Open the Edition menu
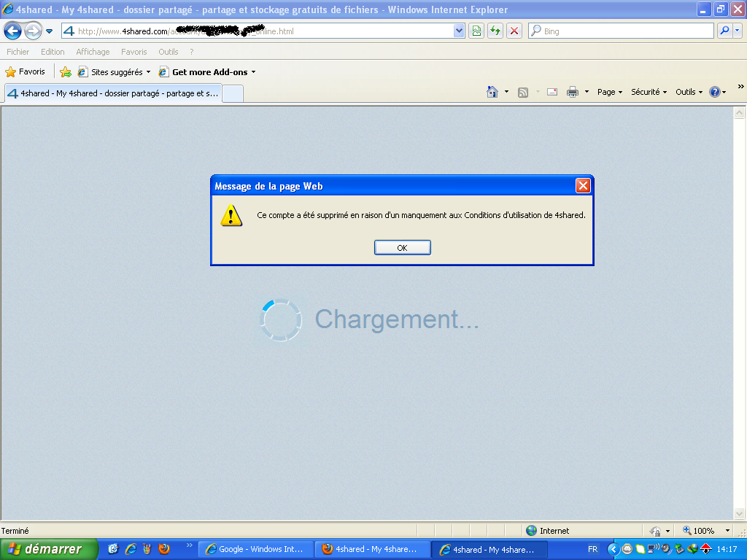The image size is (747, 560). (53, 52)
